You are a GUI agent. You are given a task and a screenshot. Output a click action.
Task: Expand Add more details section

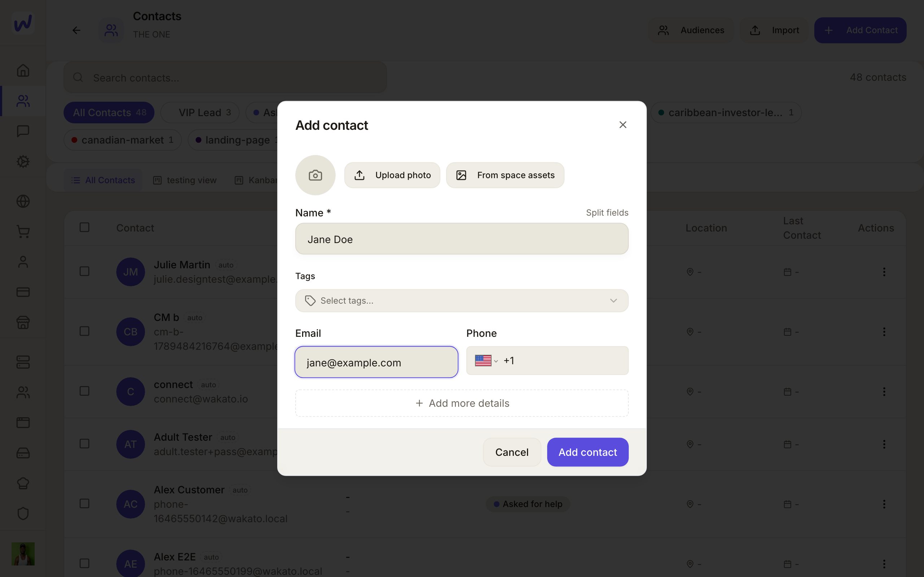tap(462, 403)
